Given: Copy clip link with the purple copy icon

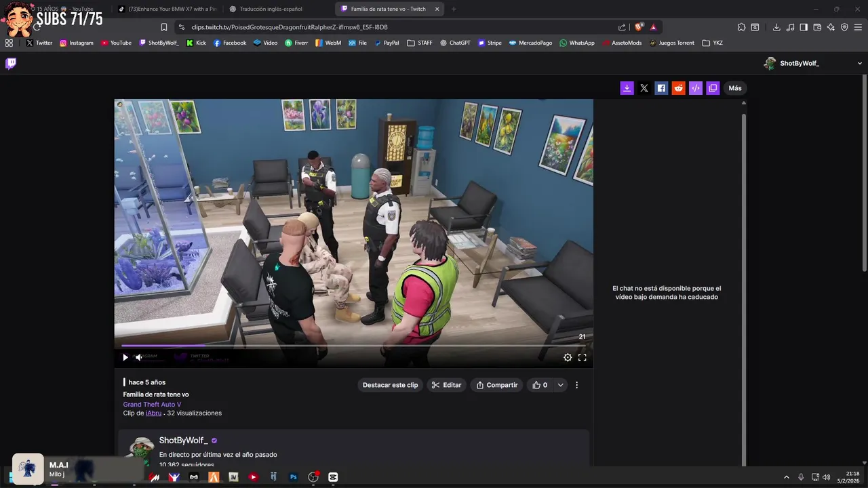Looking at the screenshot, I should coord(713,88).
